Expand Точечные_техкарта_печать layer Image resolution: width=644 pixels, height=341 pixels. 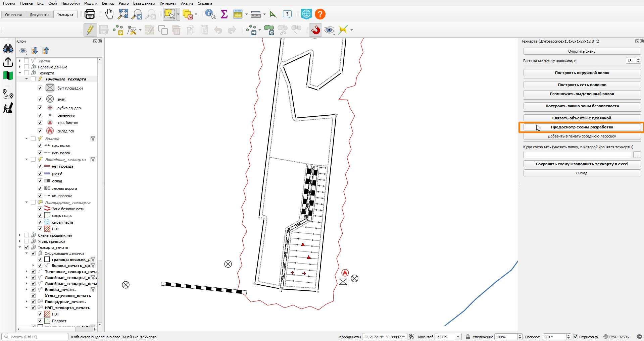(27, 271)
